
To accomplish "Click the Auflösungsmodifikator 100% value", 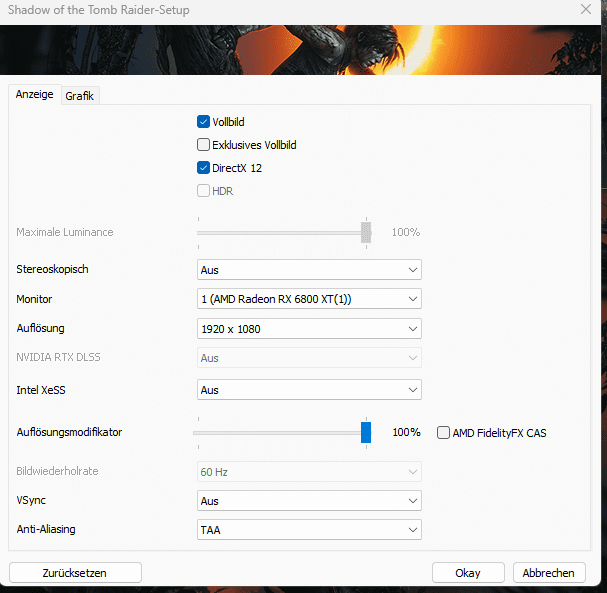I will click(x=406, y=432).
